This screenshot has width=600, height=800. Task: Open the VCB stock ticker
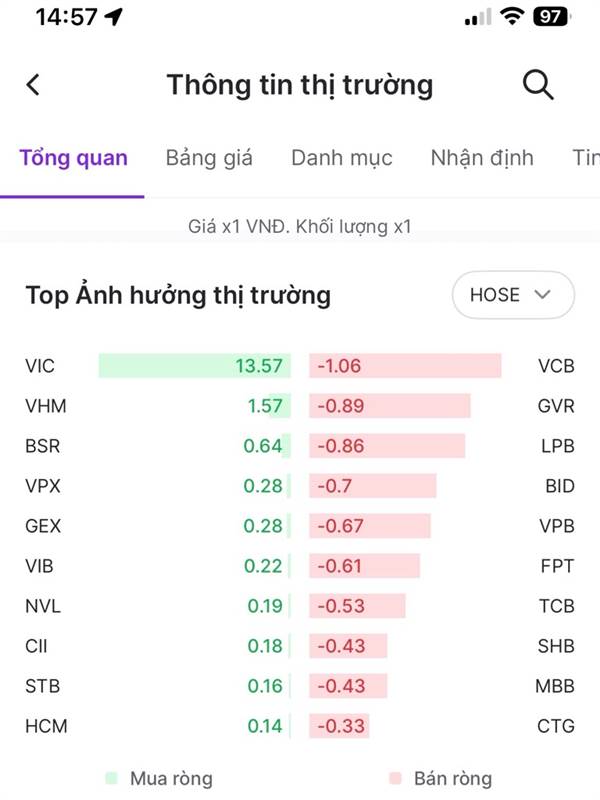[x=556, y=366]
